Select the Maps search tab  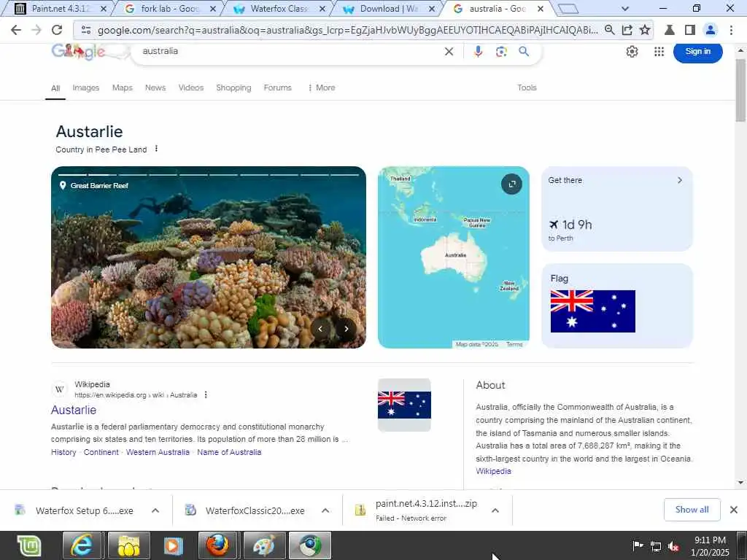pyautogui.click(x=123, y=87)
